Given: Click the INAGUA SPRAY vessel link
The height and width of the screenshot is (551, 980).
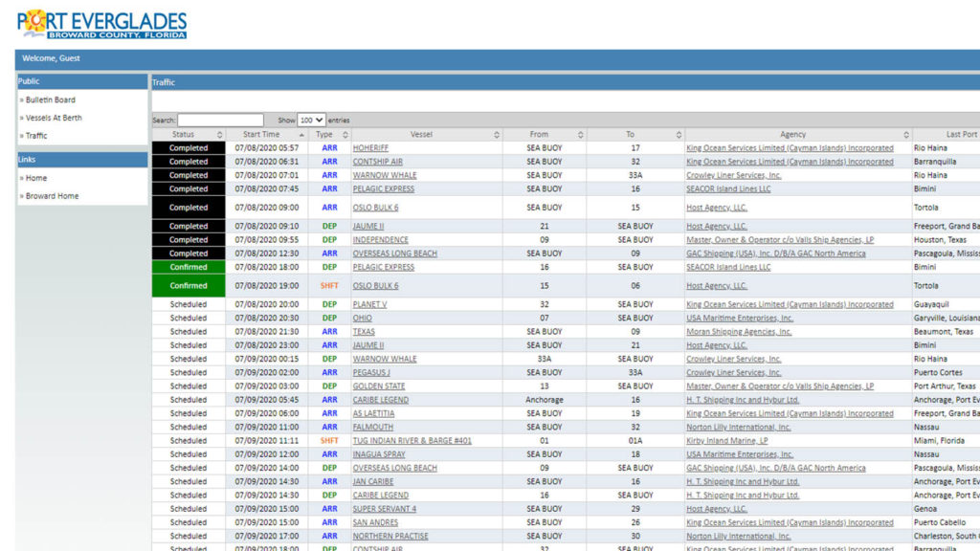Looking at the screenshot, I should click(x=379, y=454).
